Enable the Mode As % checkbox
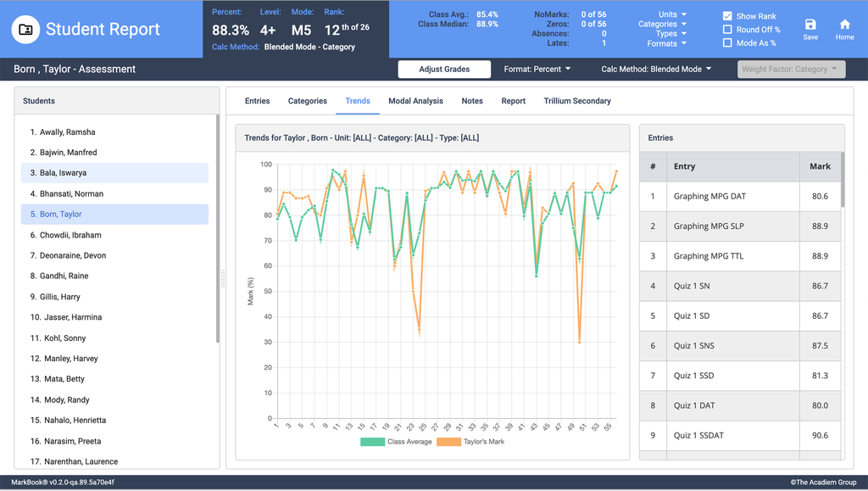This screenshot has height=491, width=868. point(727,42)
